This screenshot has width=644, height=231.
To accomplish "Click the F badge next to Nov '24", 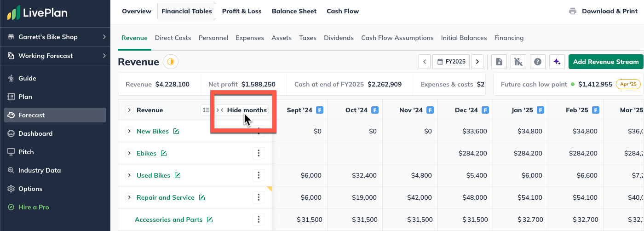I will point(430,110).
